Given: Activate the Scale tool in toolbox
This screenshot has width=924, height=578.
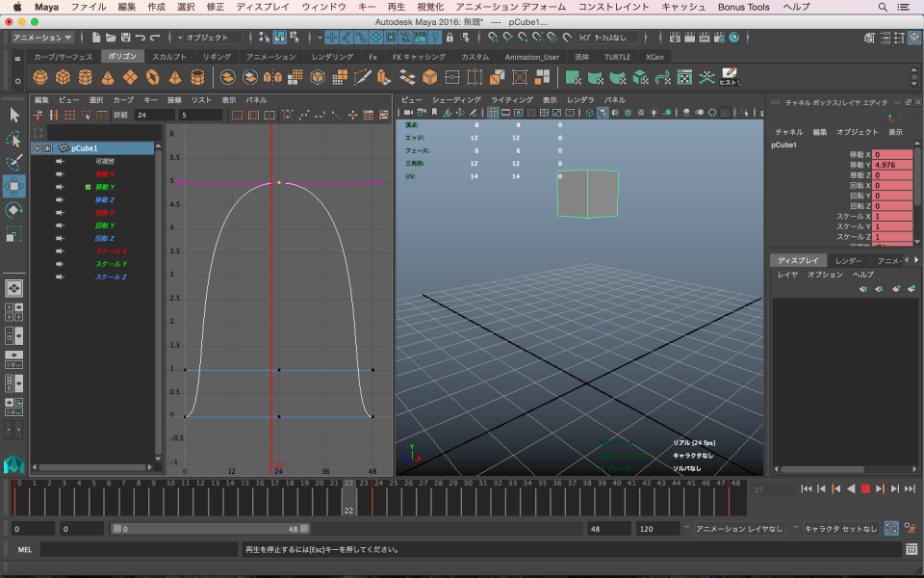Looking at the screenshot, I should (14, 234).
